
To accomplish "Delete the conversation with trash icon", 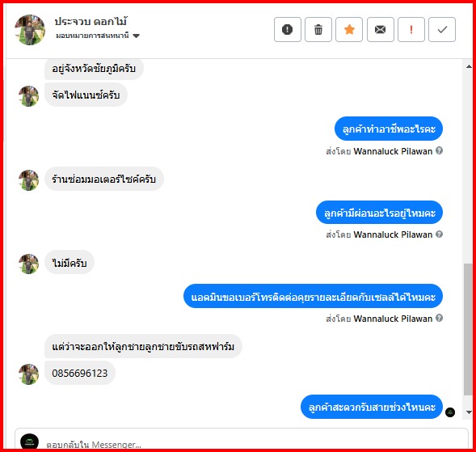I will click(x=318, y=29).
